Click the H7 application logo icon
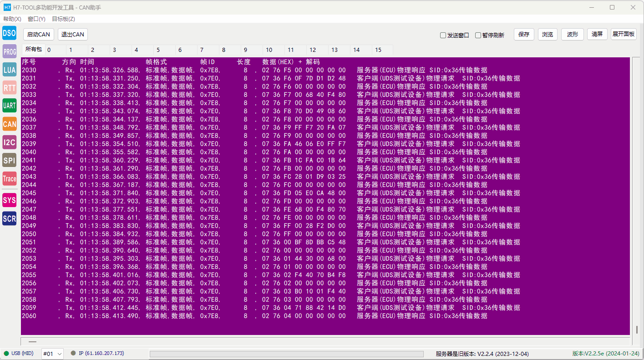 [7, 7]
